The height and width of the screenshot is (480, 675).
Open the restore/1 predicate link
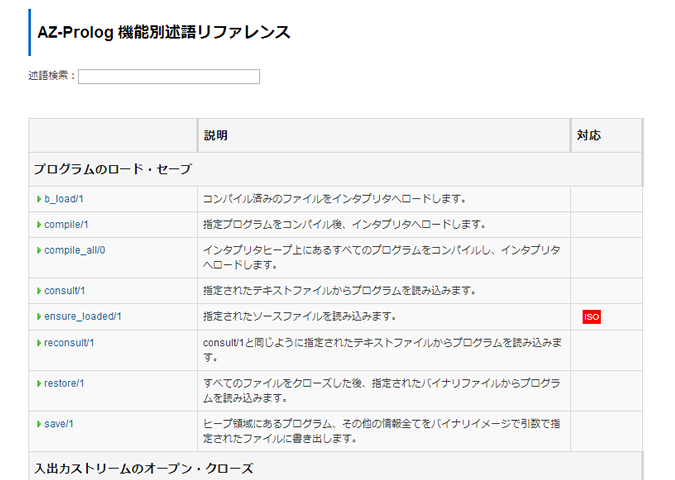[64, 383]
